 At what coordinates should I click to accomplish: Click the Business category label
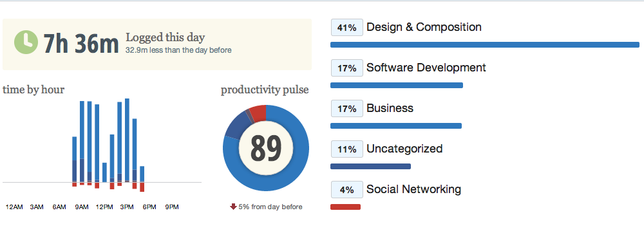point(390,108)
